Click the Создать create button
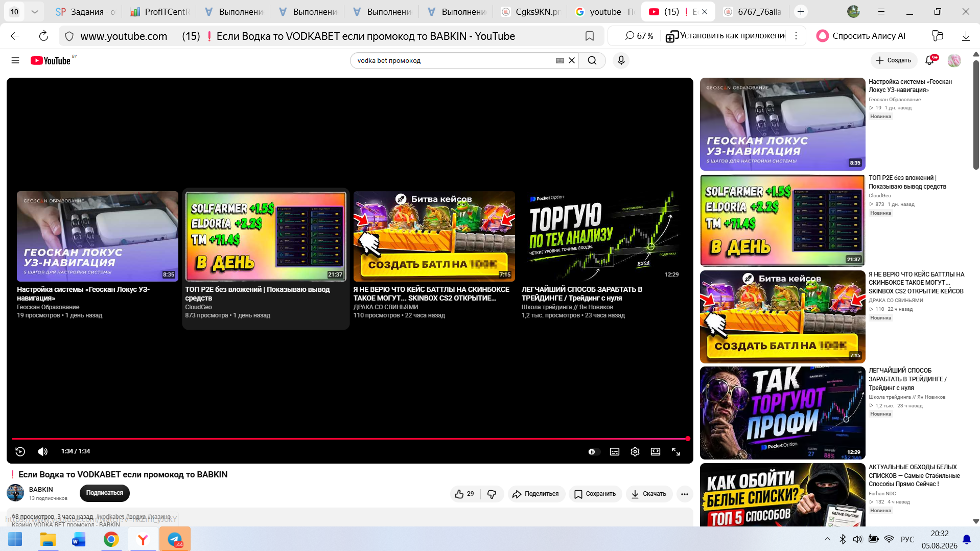This screenshot has width=980, height=551. point(894,60)
